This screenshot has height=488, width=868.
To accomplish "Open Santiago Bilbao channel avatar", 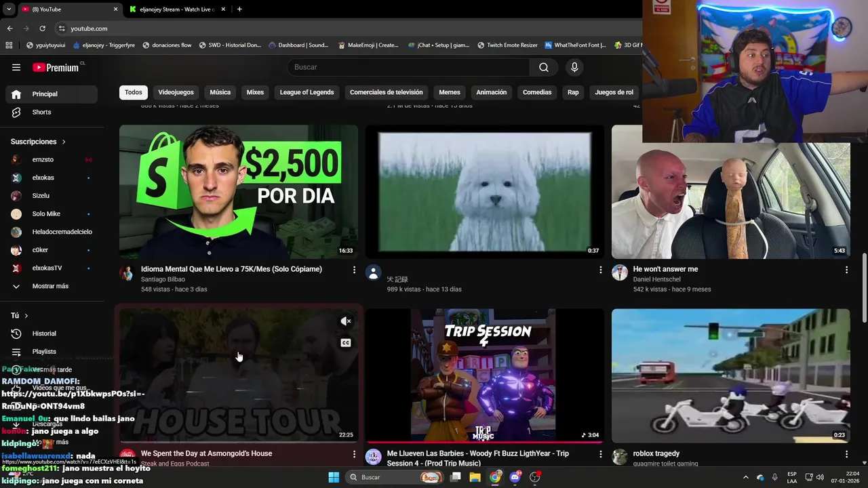I will pos(127,273).
